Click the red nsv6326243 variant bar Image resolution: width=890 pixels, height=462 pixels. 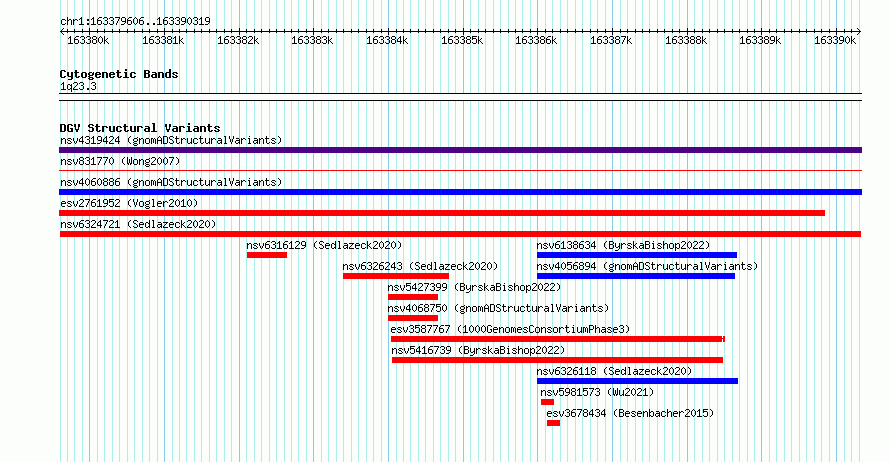(x=396, y=276)
